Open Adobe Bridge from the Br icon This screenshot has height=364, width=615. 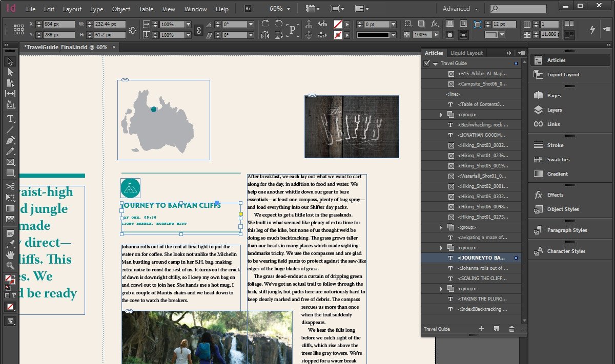(248, 9)
